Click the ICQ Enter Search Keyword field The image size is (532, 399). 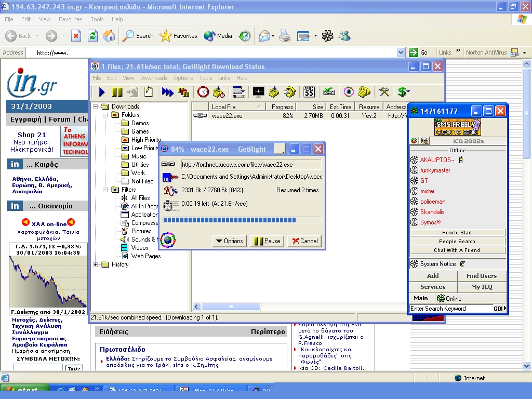(x=450, y=309)
